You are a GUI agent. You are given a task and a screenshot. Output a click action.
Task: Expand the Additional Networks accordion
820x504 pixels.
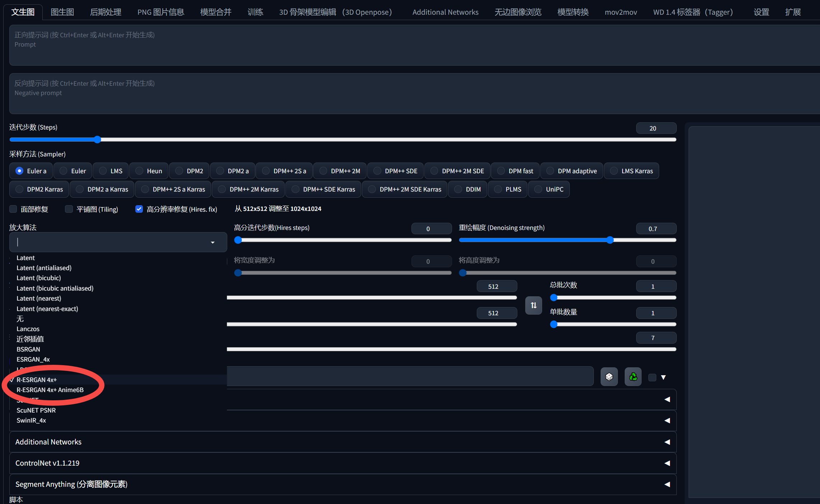[x=343, y=442]
